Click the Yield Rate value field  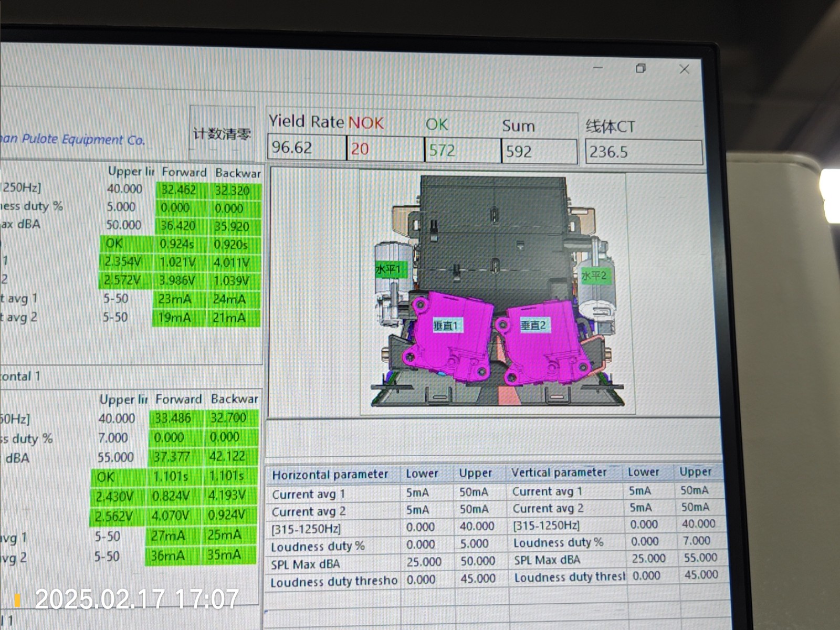pyautogui.click(x=306, y=148)
